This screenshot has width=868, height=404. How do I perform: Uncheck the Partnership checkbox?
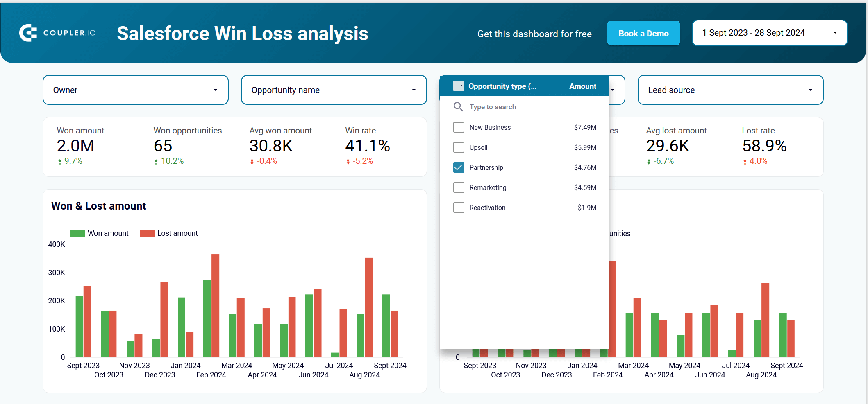[x=459, y=167]
